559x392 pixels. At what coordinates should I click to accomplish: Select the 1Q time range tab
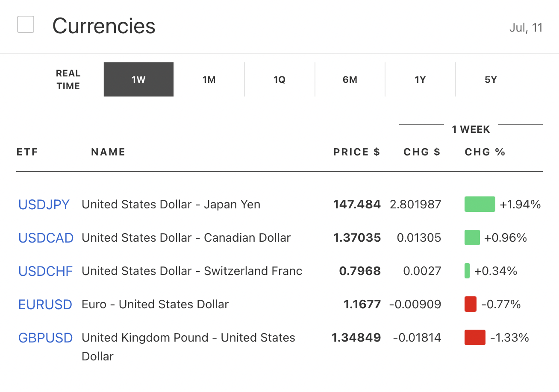pos(279,79)
